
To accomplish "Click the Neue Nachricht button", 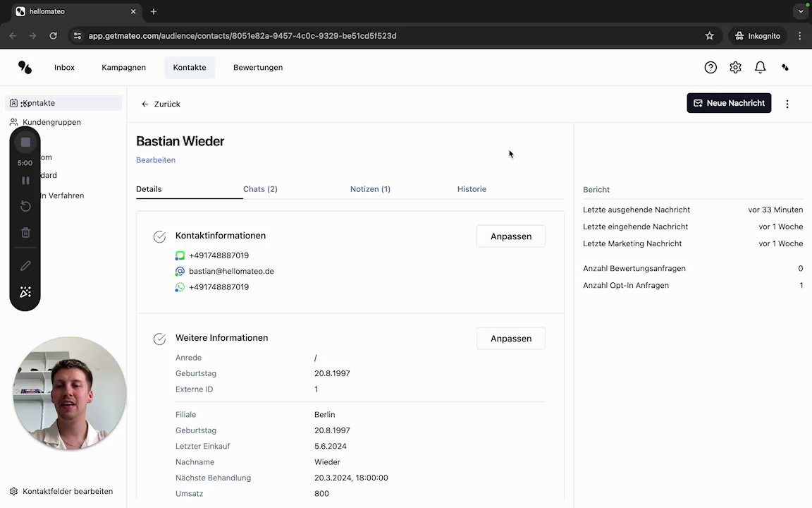I will [729, 103].
